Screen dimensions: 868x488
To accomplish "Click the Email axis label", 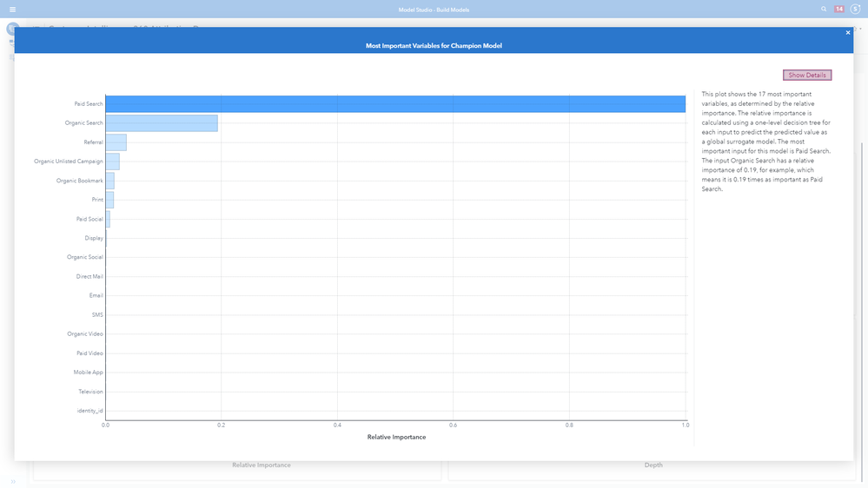I will 96,295.
